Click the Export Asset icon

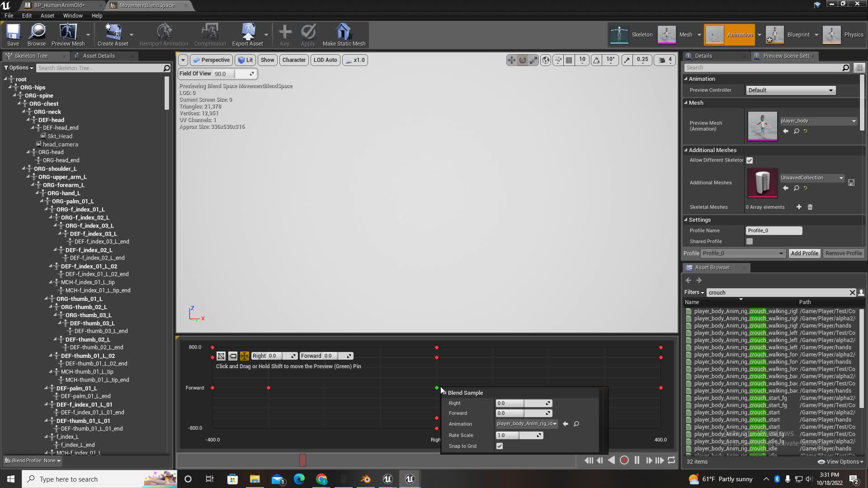pos(247,35)
